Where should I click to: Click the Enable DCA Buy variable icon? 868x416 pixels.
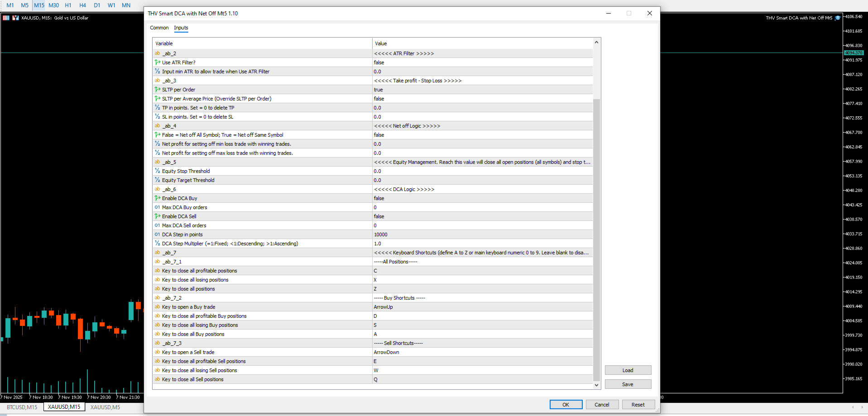click(157, 198)
